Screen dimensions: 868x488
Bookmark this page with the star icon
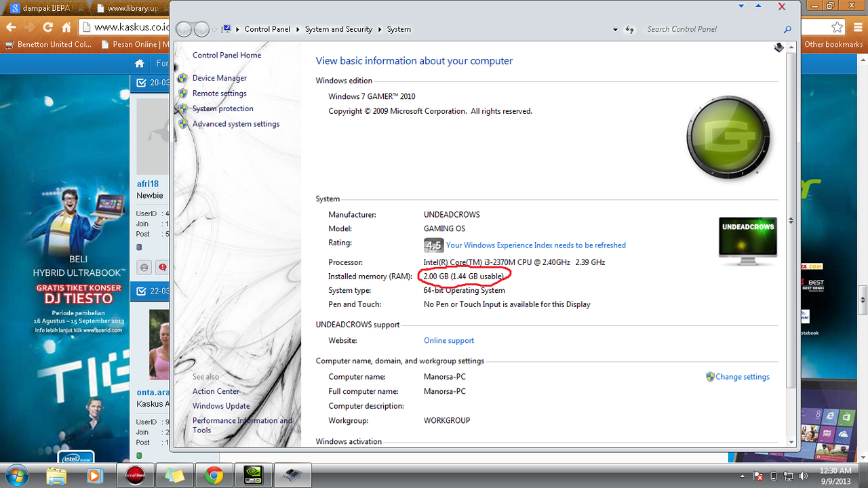(x=837, y=28)
